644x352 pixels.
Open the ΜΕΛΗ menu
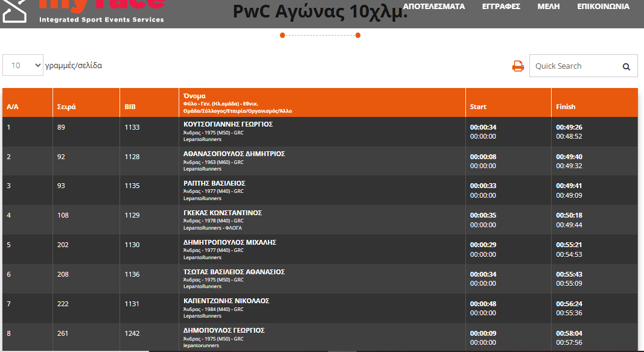[548, 7]
